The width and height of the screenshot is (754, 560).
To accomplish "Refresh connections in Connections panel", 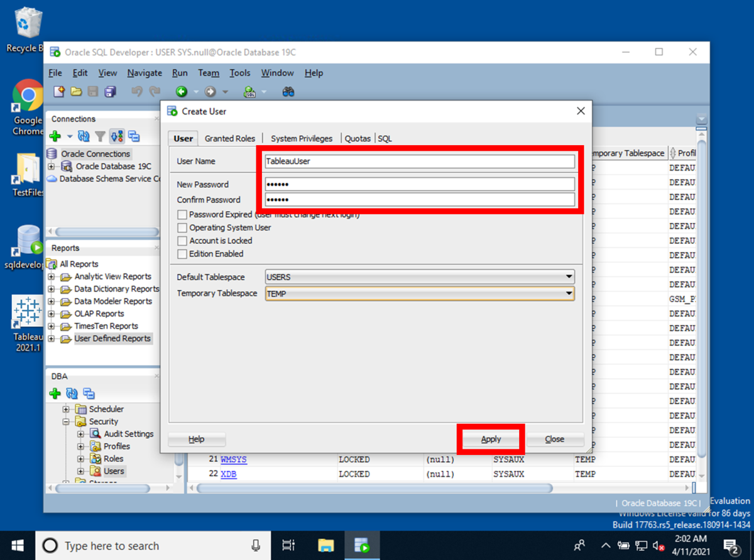I will (x=83, y=136).
